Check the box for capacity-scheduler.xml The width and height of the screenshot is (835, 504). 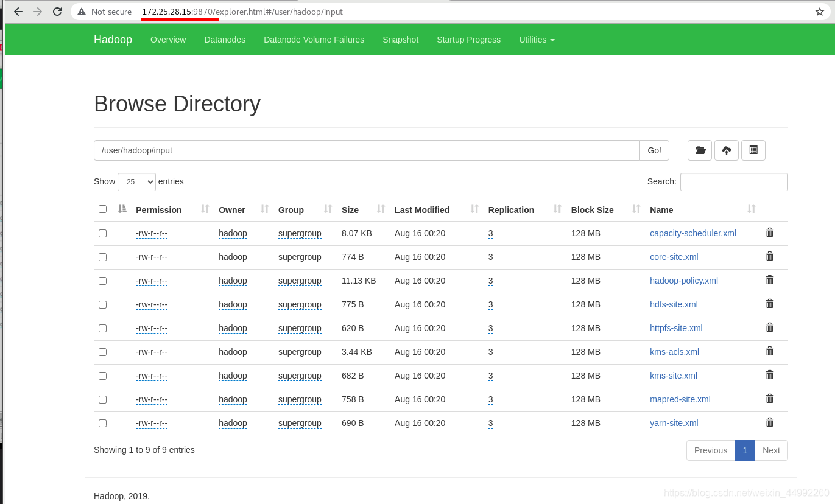[102, 233]
